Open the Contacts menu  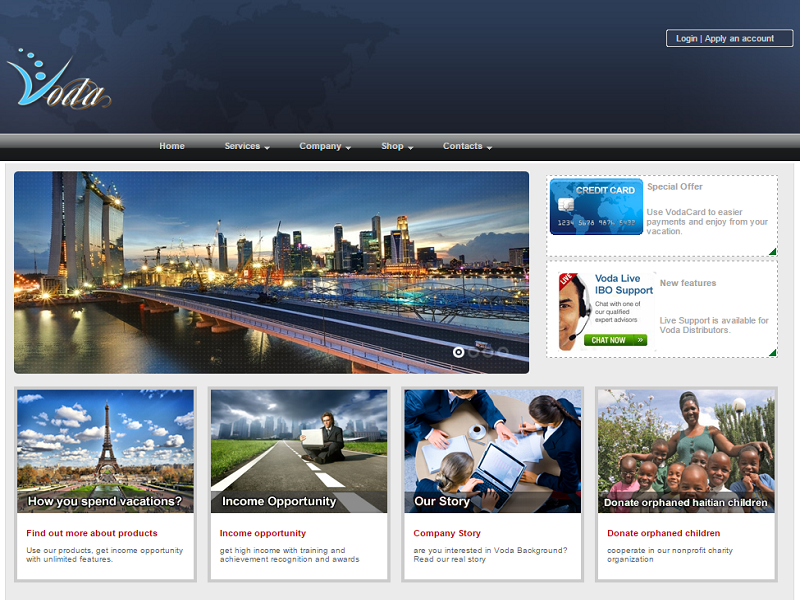click(x=467, y=146)
